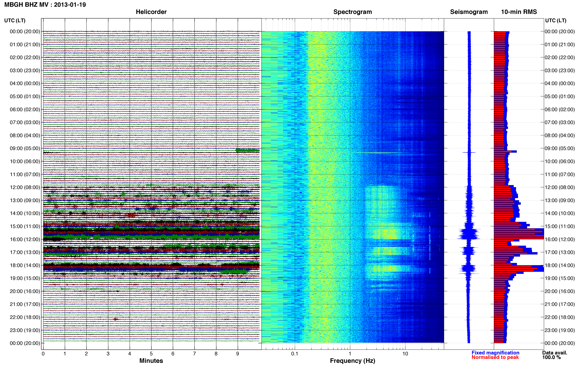Image resolution: width=588 pixels, height=368 pixels.
Task: Click frequency tick label '10'
Action: (405, 354)
